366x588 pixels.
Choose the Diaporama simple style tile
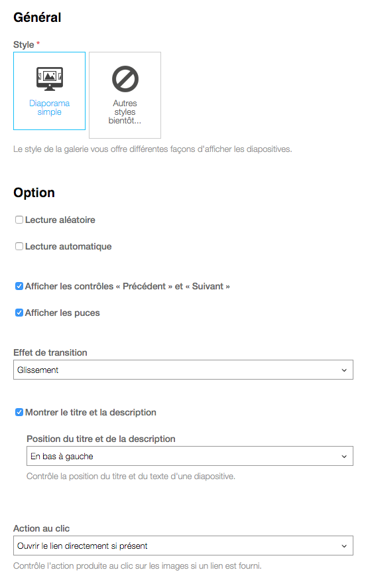coord(50,91)
